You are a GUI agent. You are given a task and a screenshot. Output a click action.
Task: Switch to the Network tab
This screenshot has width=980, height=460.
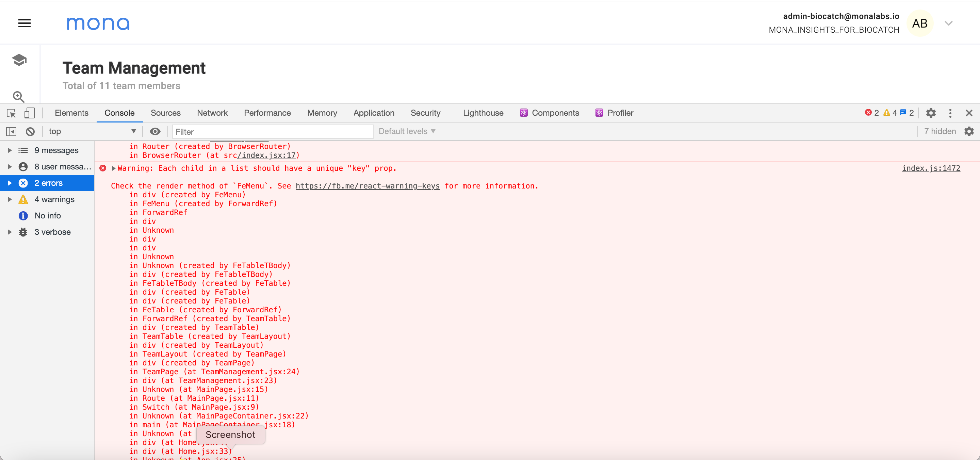(x=212, y=113)
